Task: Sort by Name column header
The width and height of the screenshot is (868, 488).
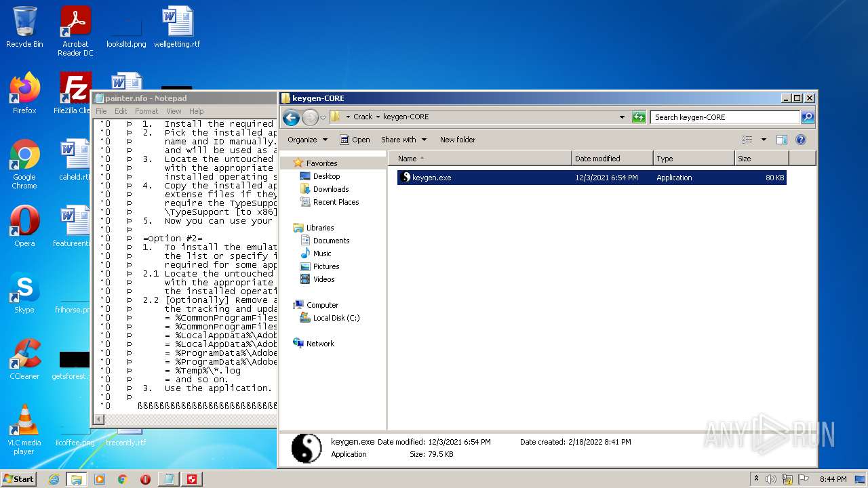Action: pos(481,159)
